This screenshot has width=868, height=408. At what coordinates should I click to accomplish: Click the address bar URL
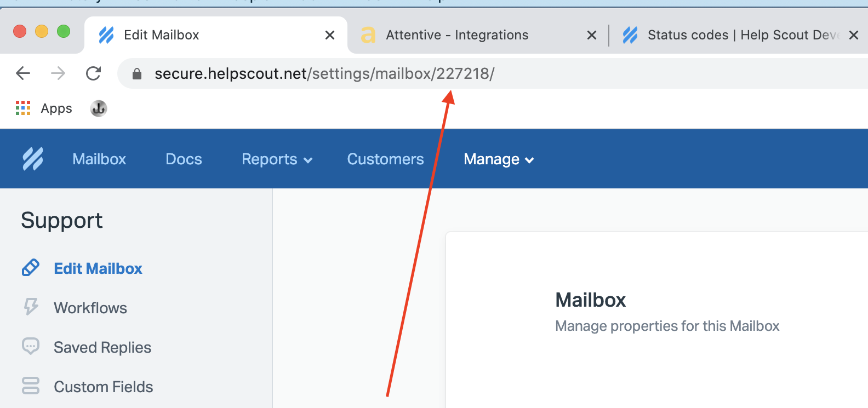point(324,73)
